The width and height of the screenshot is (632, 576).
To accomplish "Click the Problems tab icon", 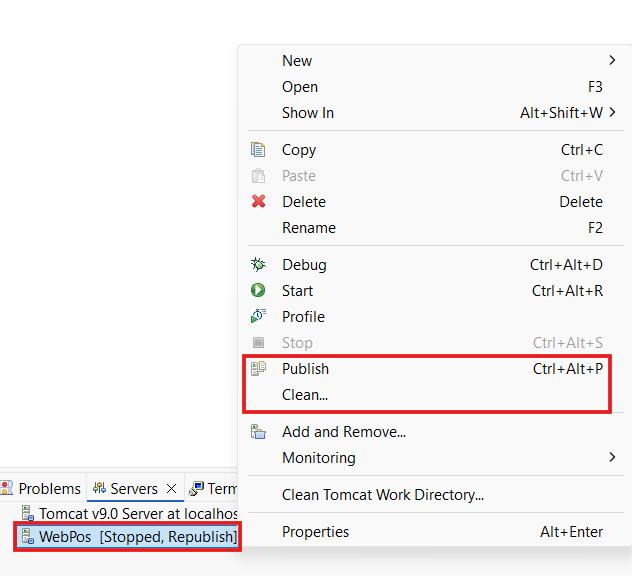I will coord(7,488).
